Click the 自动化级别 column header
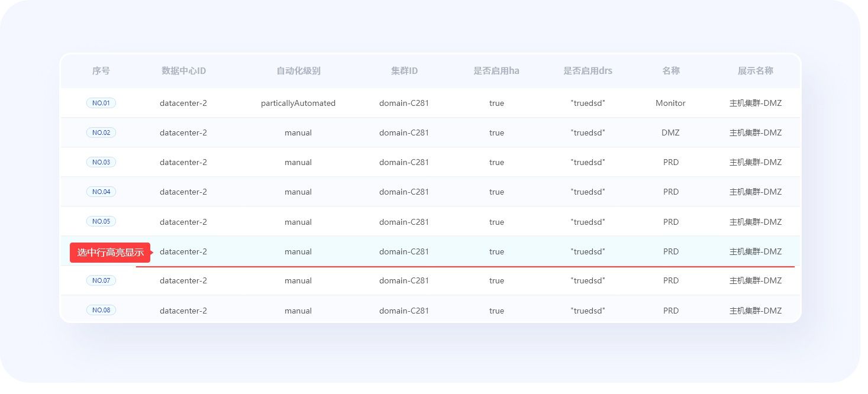 coord(298,71)
